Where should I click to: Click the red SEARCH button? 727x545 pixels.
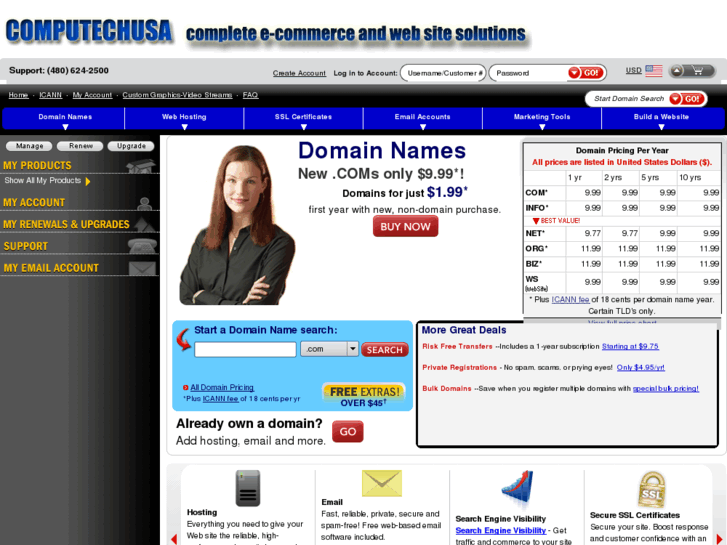click(385, 350)
